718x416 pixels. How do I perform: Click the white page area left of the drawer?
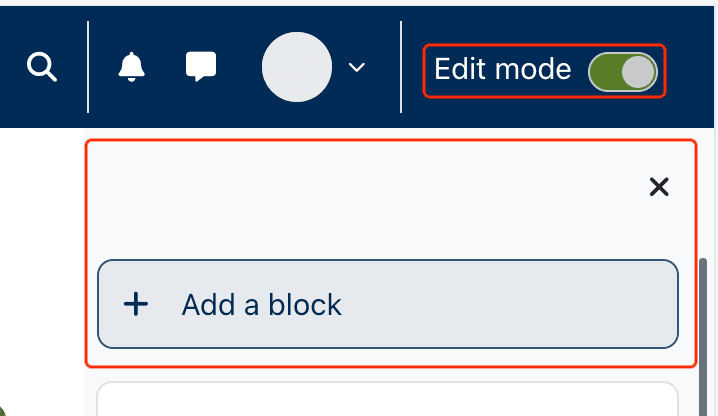point(40,260)
